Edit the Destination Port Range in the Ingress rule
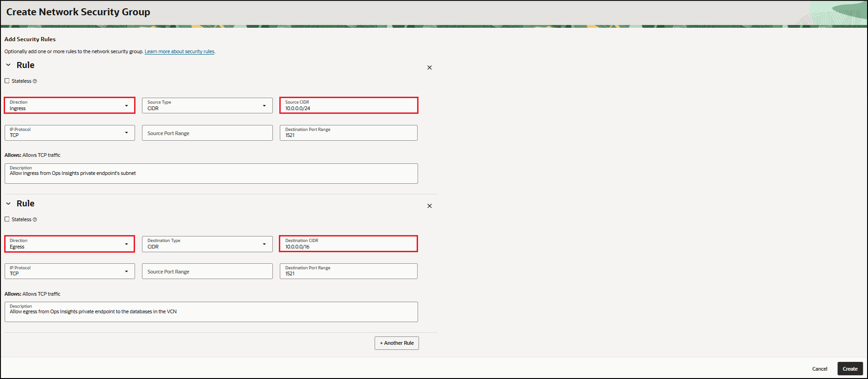 349,133
